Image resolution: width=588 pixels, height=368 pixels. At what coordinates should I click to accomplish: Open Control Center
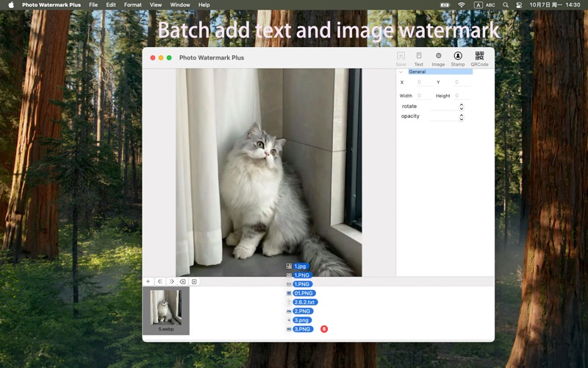[x=519, y=5]
